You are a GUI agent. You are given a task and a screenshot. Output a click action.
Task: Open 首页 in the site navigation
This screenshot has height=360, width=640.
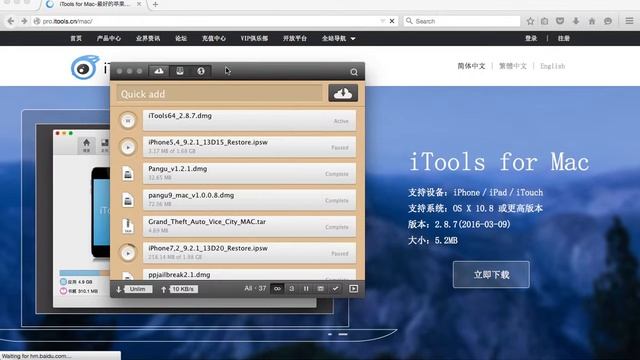(76, 38)
